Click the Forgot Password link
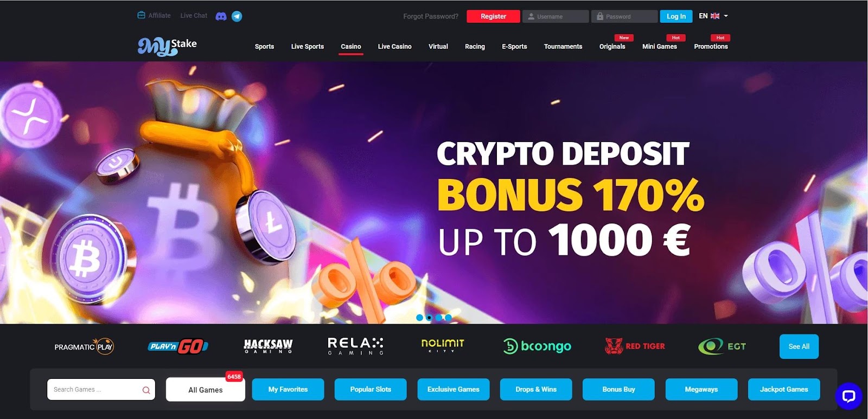 tap(431, 16)
